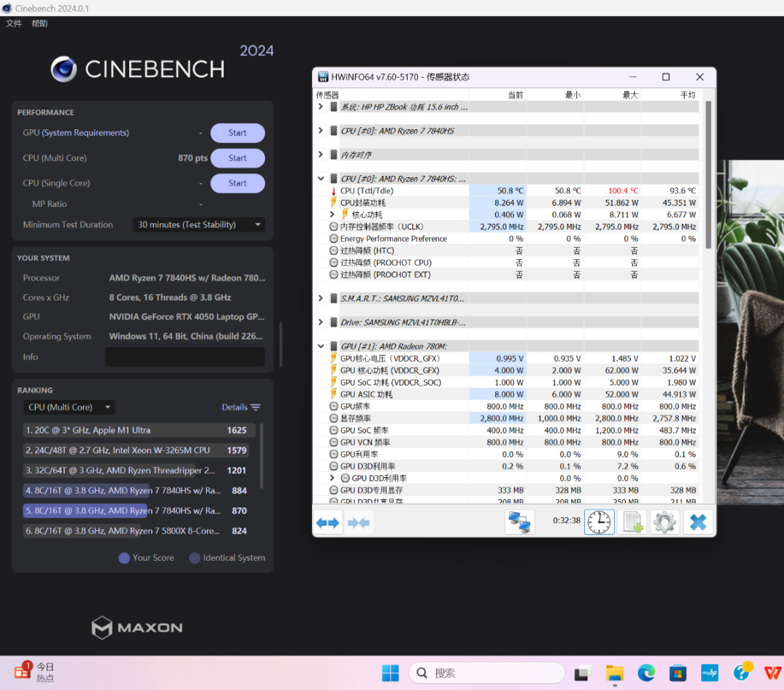This screenshot has width=784, height=690.
Task: Open HWiNFO settings gear icon
Action: pos(664,522)
